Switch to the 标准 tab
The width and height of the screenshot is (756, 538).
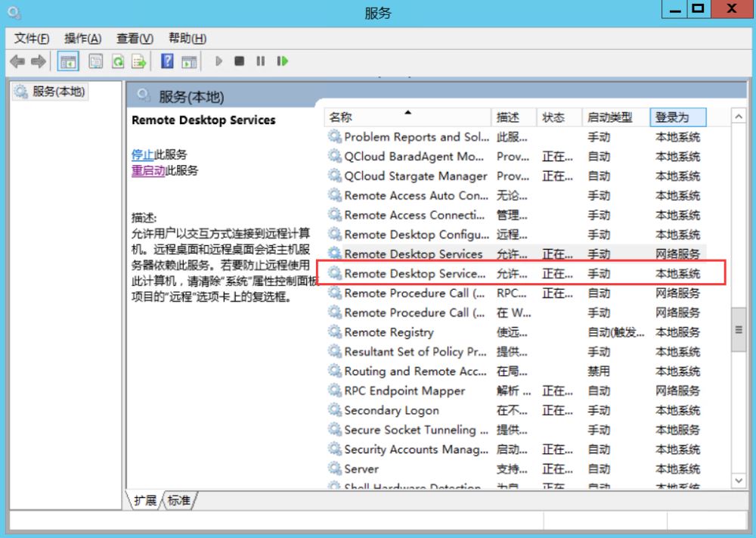click(x=179, y=500)
